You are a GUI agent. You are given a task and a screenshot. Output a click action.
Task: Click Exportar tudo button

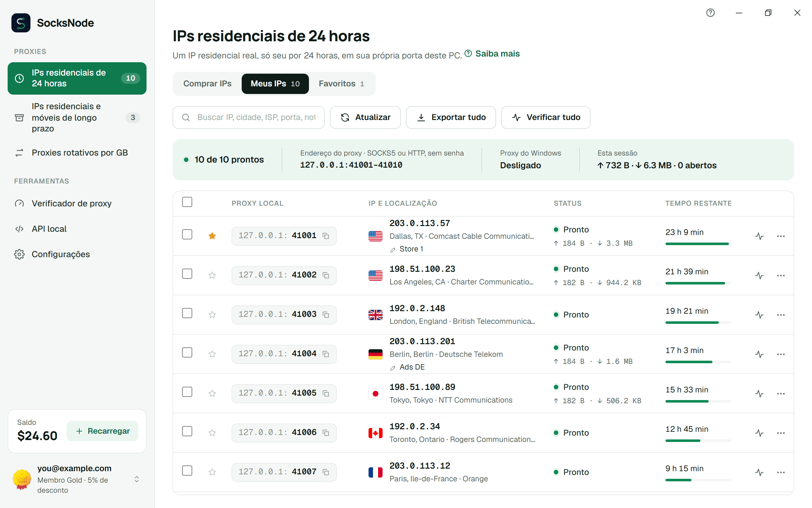451,117
